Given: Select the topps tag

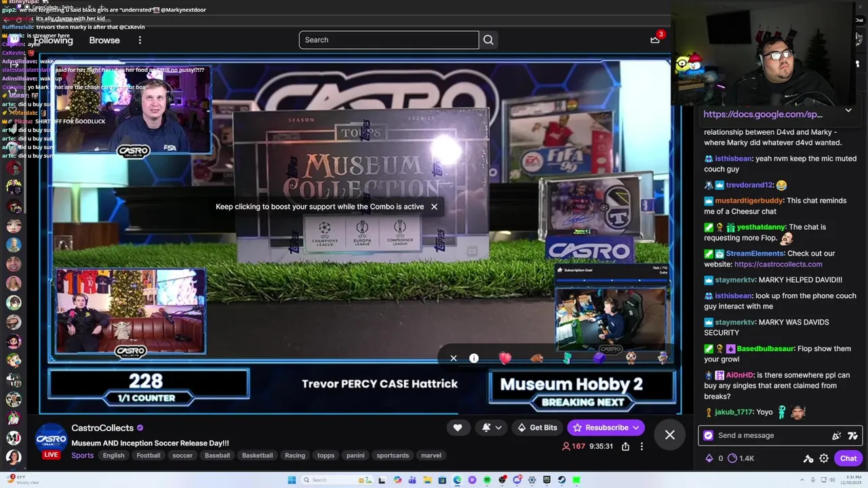Looking at the screenshot, I should 325,455.
